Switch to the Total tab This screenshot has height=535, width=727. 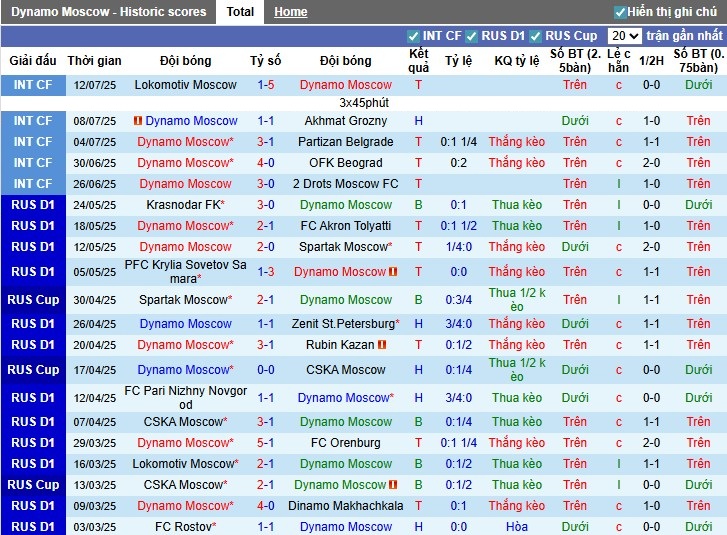point(239,12)
